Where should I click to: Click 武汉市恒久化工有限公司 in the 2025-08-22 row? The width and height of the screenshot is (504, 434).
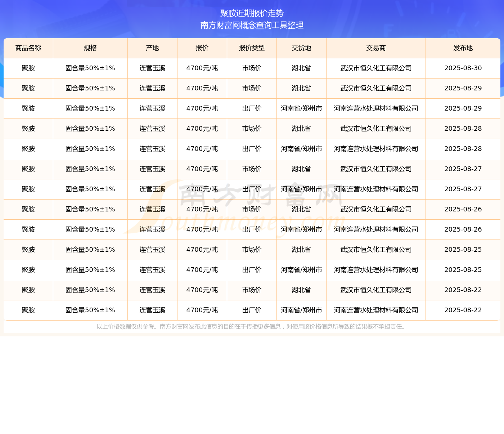[x=376, y=290]
